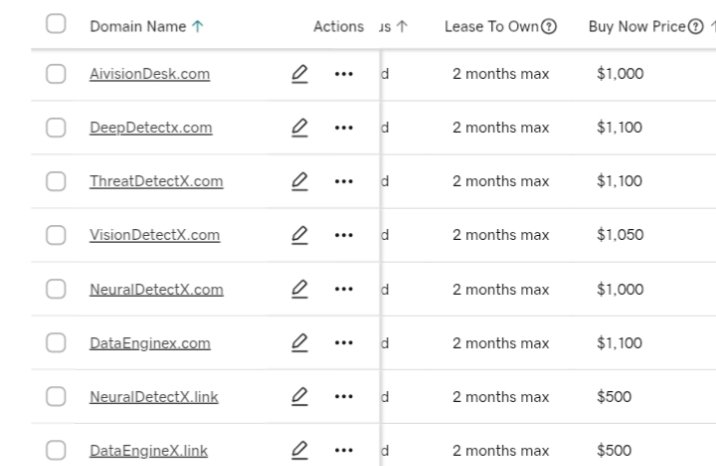Click the $1,100 price for ThreatDetectX.com
The image size is (716, 466).
pyautogui.click(x=620, y=181)
